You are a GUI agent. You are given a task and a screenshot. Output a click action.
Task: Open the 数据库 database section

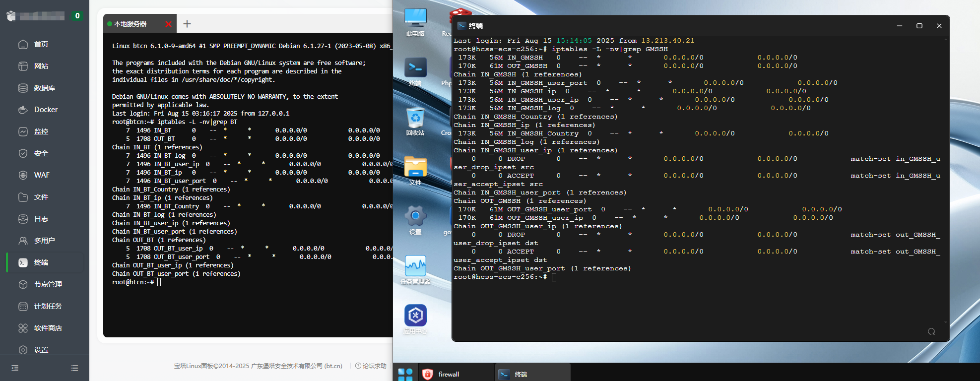[44, 88]
